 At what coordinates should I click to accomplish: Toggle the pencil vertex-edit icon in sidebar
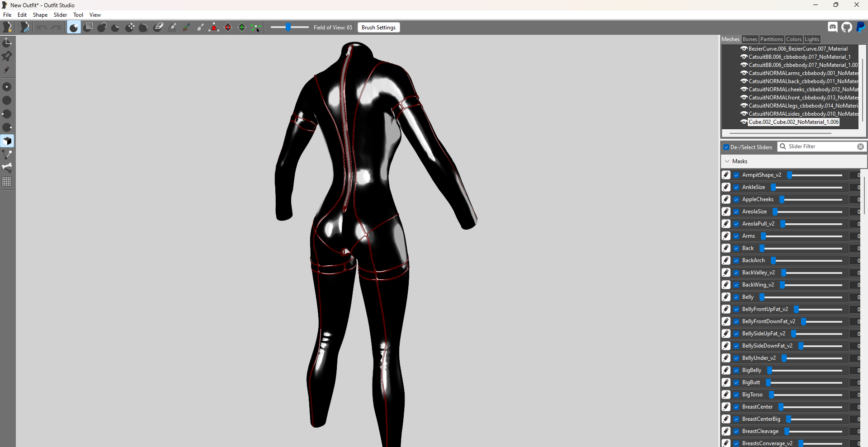coord(7,70)
